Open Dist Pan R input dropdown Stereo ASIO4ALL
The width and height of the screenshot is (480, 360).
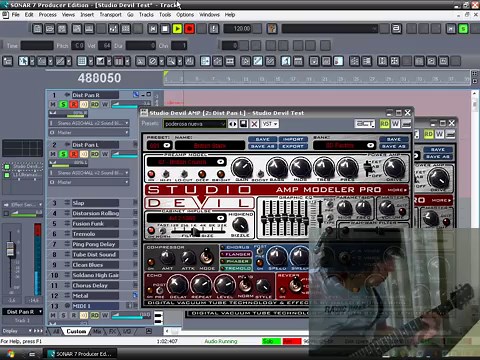[x=89, y=123]
